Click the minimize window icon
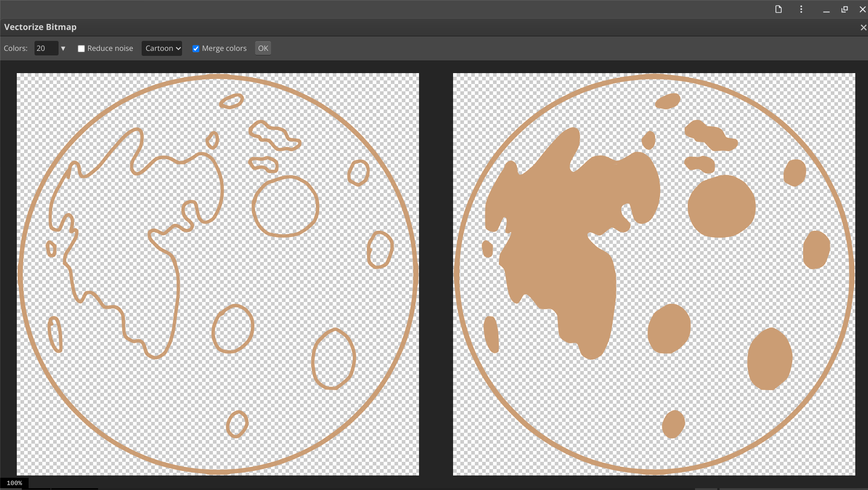This screenshot has width=868, height=490. (x=825, y=10)
